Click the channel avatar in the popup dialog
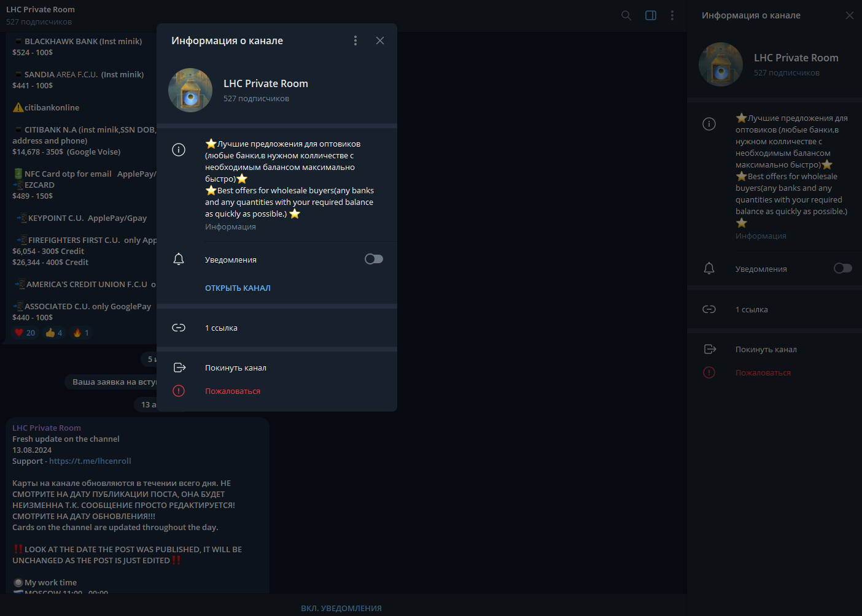Viewport: 862px width, 616px height. [x=190, y=90]
